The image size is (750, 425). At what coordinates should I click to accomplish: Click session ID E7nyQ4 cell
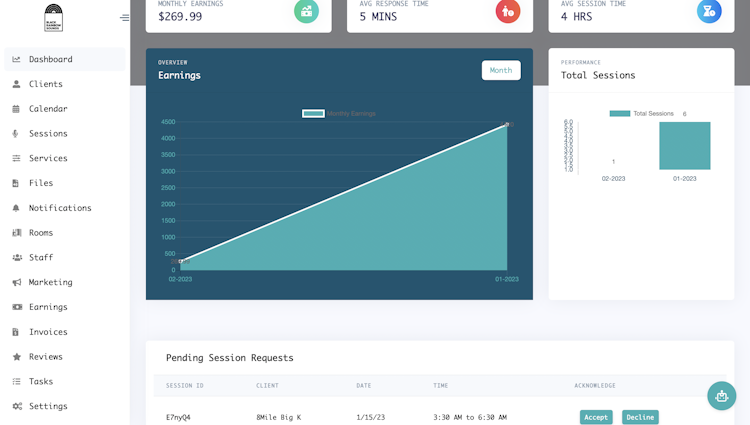pyautogui.click(x=178, y=417)
